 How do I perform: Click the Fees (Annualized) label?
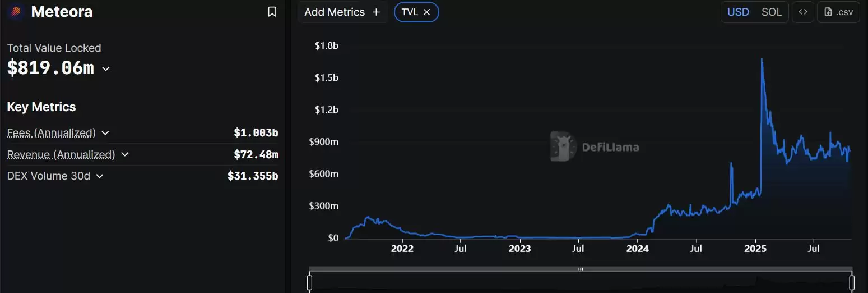(51, 133)
